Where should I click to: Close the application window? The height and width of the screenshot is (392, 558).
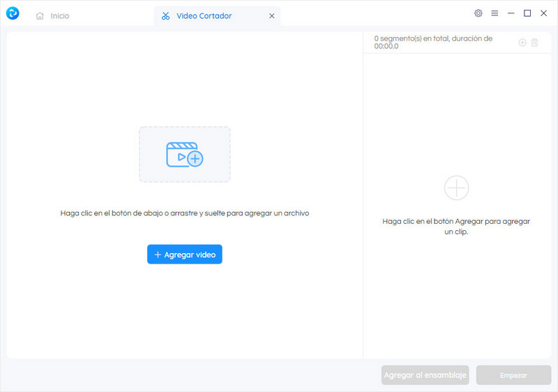544,13
